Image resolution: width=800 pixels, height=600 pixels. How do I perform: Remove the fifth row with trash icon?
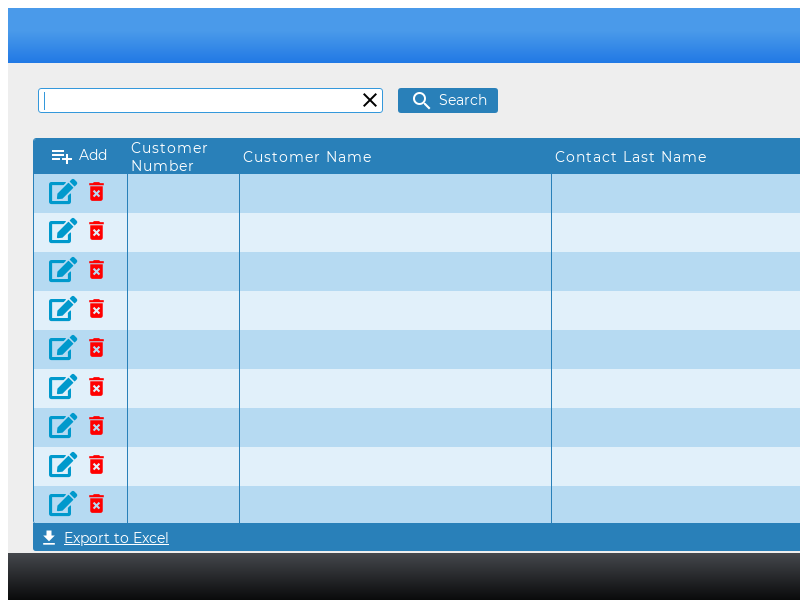(96, 348)
